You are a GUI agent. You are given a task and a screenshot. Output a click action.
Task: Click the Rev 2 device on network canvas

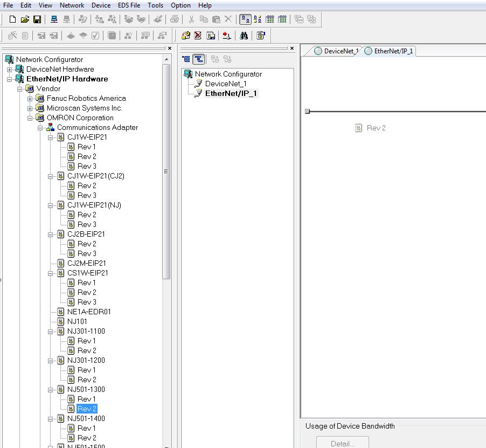370,128
